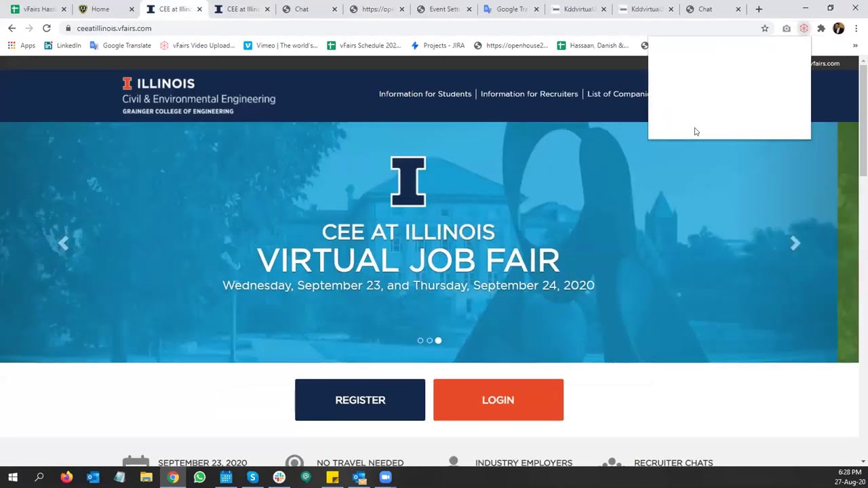Click the REGISTER button
868x488 pixels.
360,400
